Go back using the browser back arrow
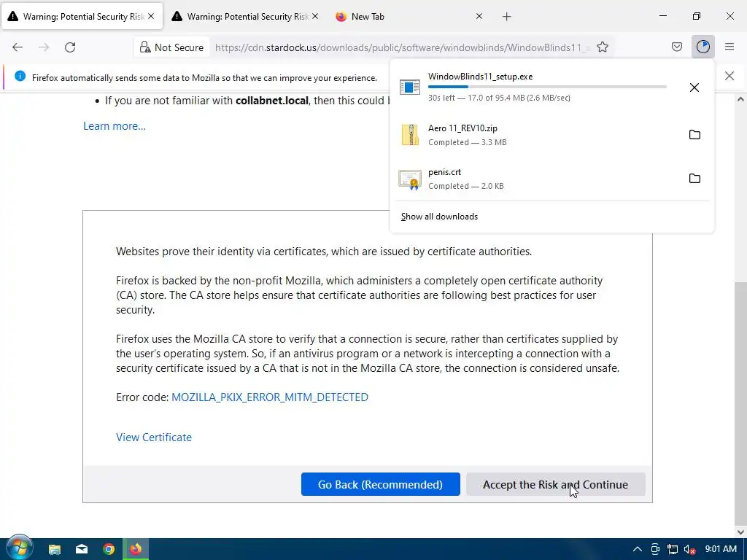This screenshot has height=560, width=747. [18, 47]
